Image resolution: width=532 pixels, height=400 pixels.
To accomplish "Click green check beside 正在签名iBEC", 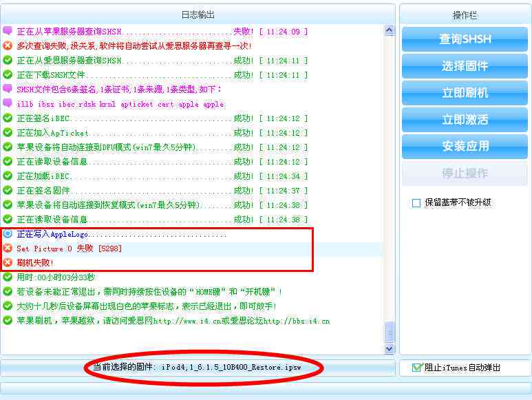I will (x=8, y=118).
